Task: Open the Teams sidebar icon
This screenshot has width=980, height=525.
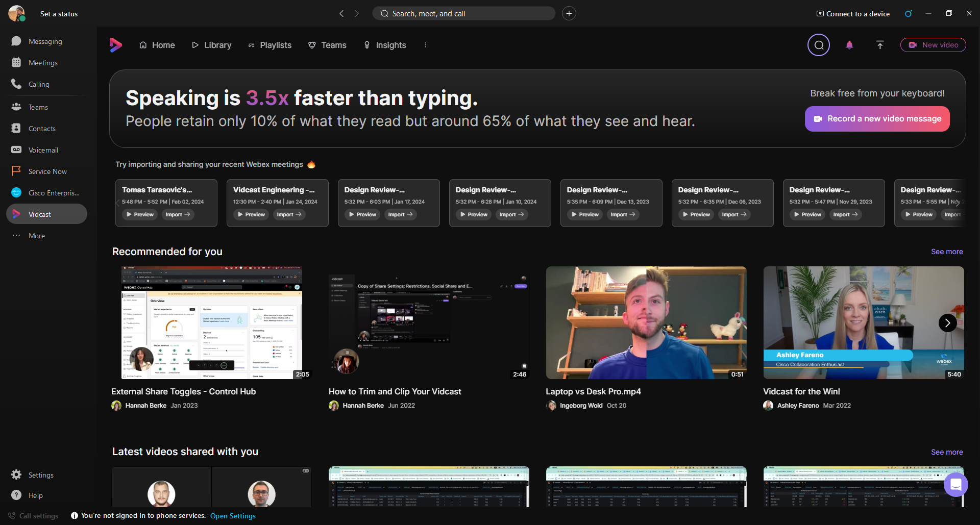Action: tap(16, 107)
